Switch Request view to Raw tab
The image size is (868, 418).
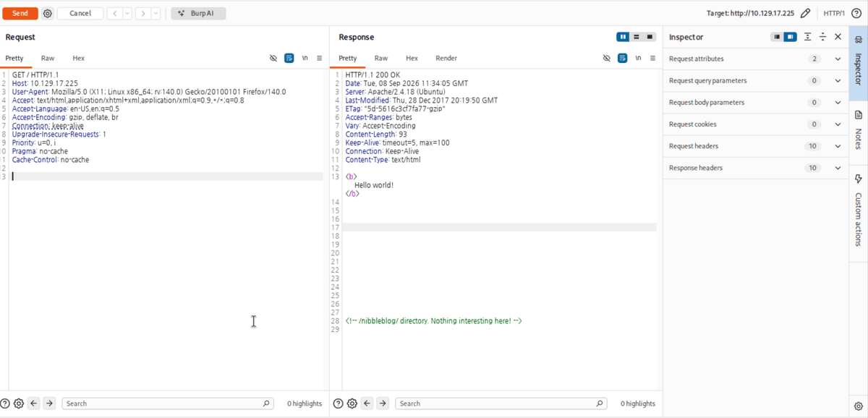coord(48,58)
